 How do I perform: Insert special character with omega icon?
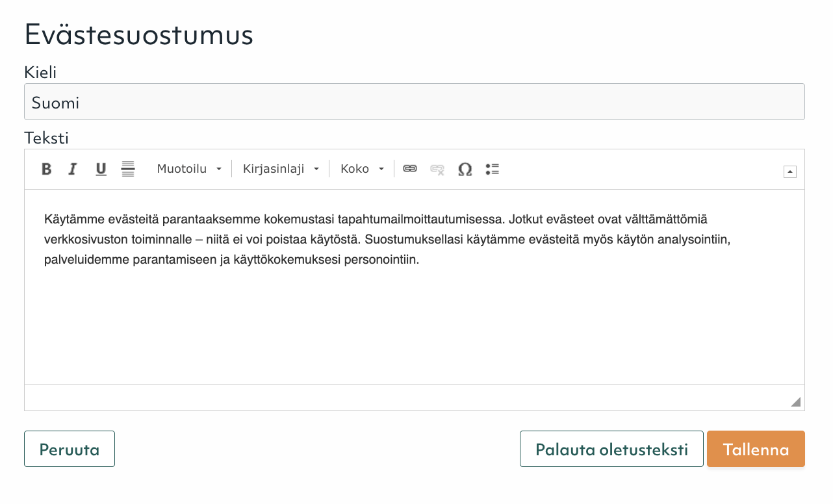coord(465,170)
